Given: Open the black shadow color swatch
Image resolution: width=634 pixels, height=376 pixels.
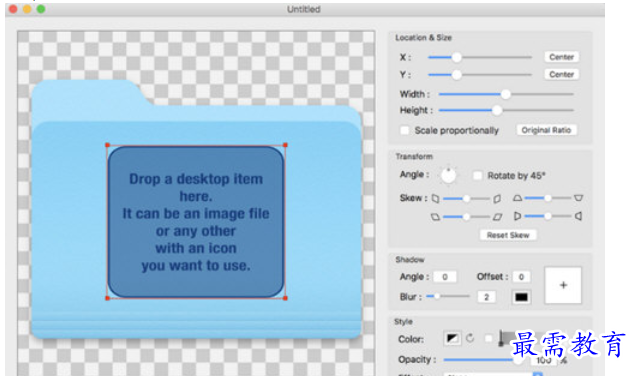Looking at the screenshot, I should (x=521, y=297).
